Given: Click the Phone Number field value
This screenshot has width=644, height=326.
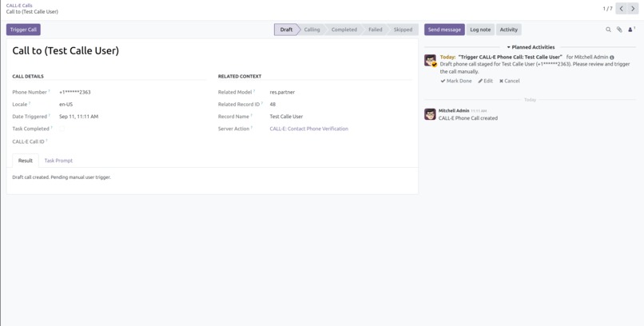Looking at the screenshot, I should 75,93.
